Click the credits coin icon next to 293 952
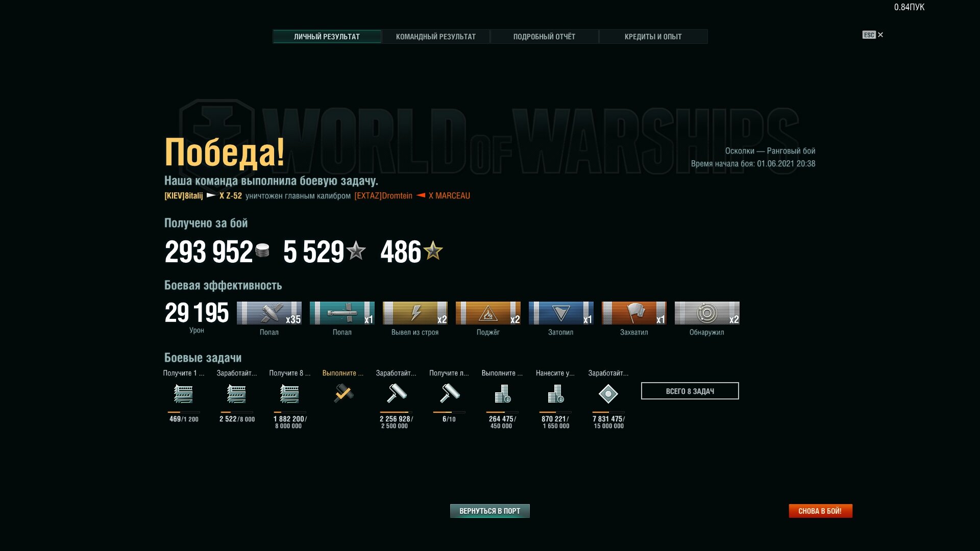Screen dimensions: 980x551 [x=262, y=250]
